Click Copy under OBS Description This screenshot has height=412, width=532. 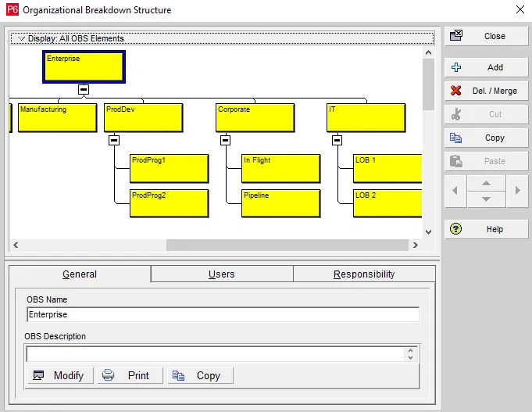pyautogui.click(x=201, y=376)
